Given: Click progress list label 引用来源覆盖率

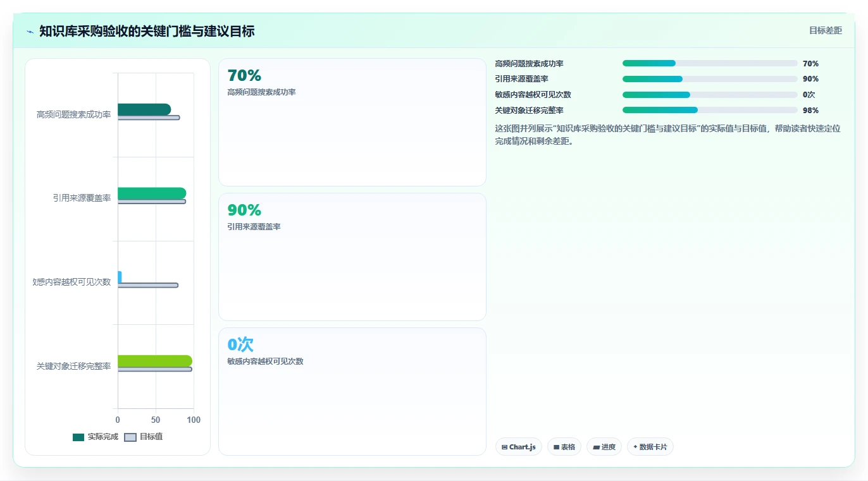Looking at the screenshot, I should coord(521,79).
